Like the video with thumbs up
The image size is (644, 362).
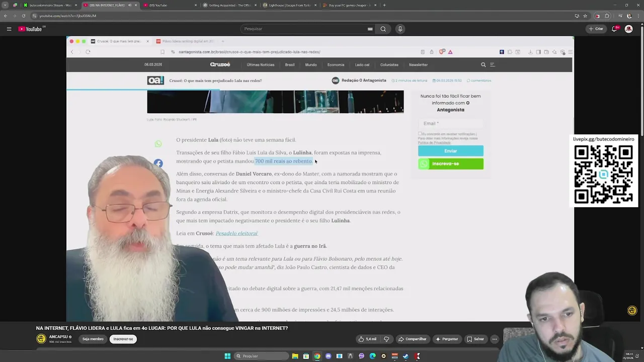click(x=367, y=339)
